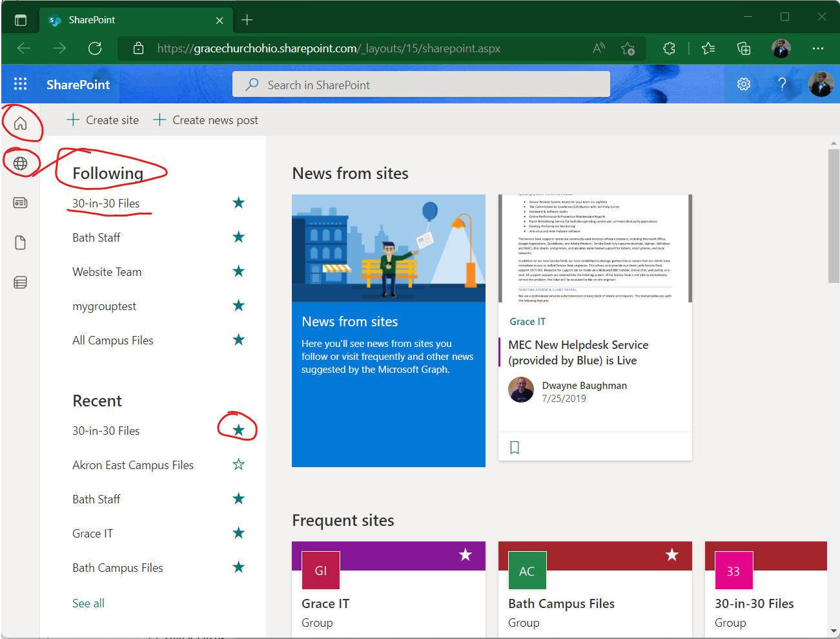Open See all recent sites link
Screen dimensions: 840x639
coord(88,603)
